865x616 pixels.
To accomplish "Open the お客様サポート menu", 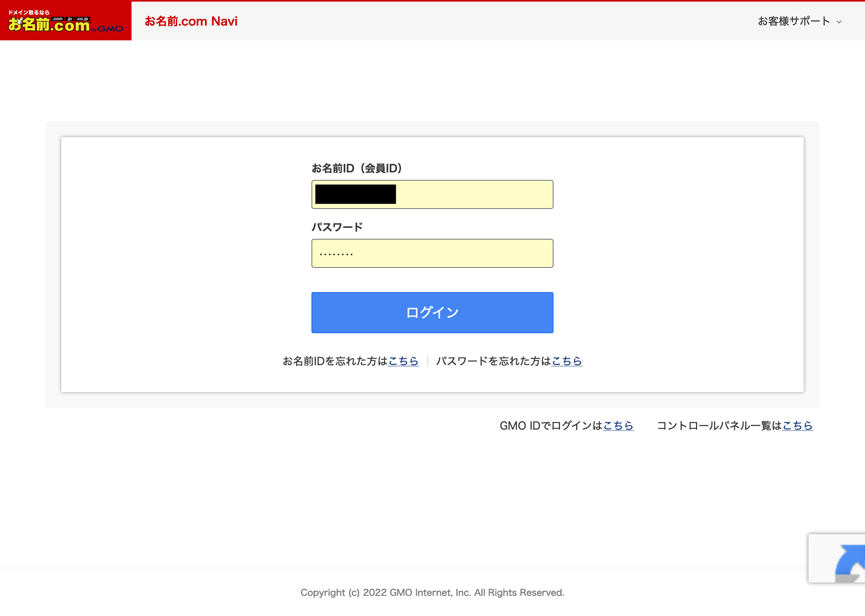I will (x=794, y=21).
